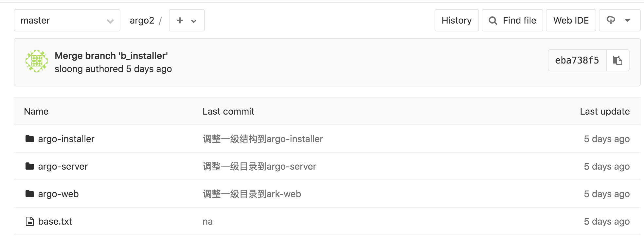Launch the Web IDE
This screenshot has width=644, height=241.
pyautogui.click(x=571, y=20)
